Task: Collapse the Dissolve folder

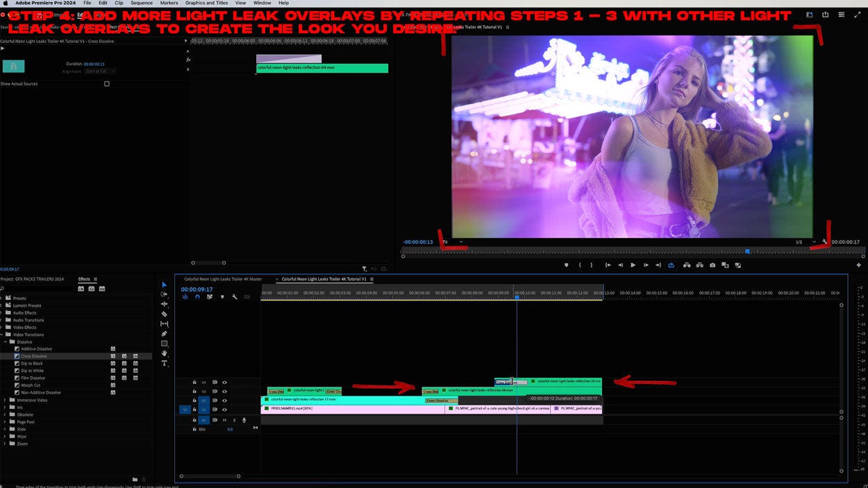Action: (x=6, y=342)
